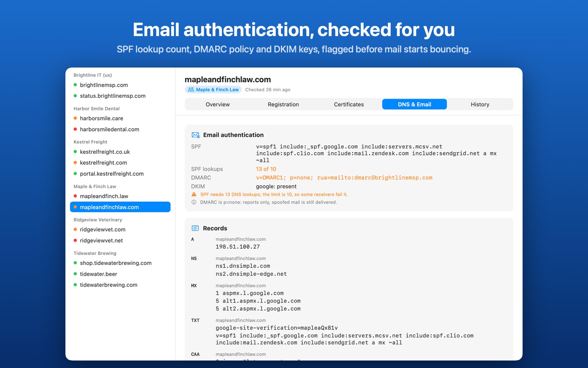Click the google-site-verification TXT record
This screenshot has height=368, width=588.
pos(277,328)
